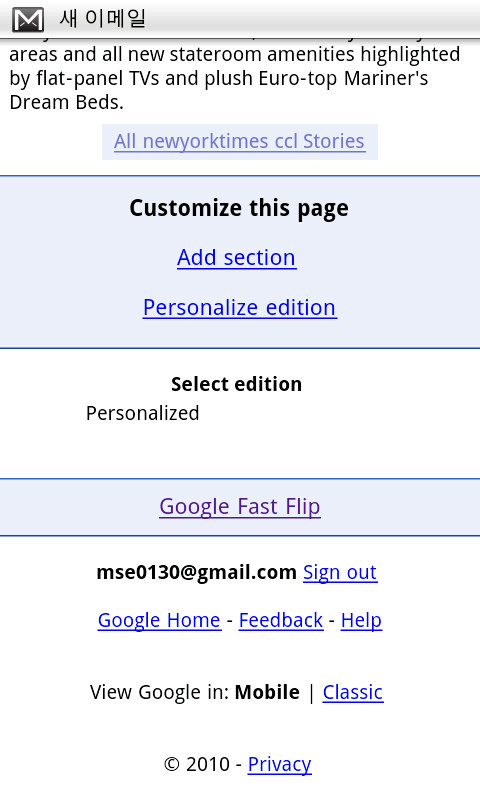The image size is (480, 800).
Task: Tap the Gmail envelope notification icon
Action: coord(28,19)
